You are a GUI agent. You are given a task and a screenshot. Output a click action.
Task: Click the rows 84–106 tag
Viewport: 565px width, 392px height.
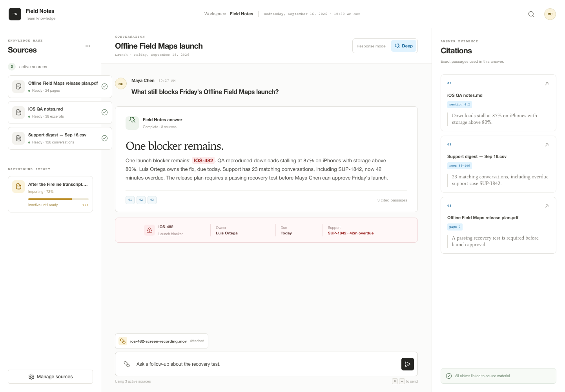point(459,166)
